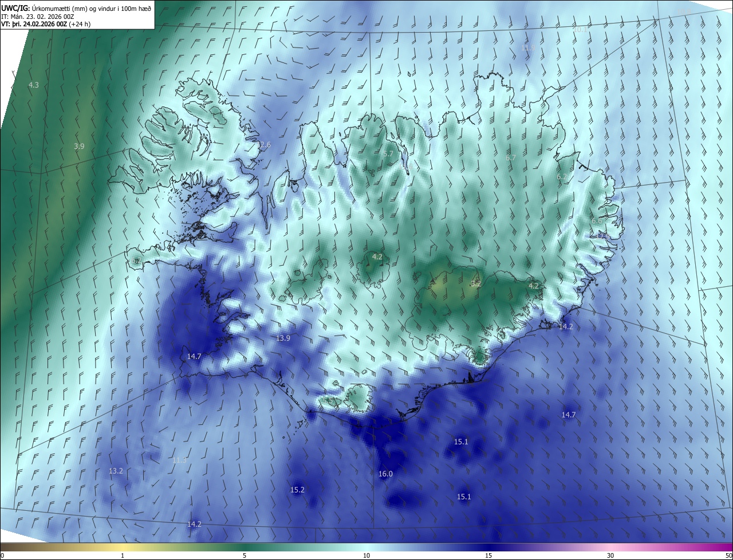Click the 11.3 value label
The width and height of the screenshot is (733, 560).
179,460
